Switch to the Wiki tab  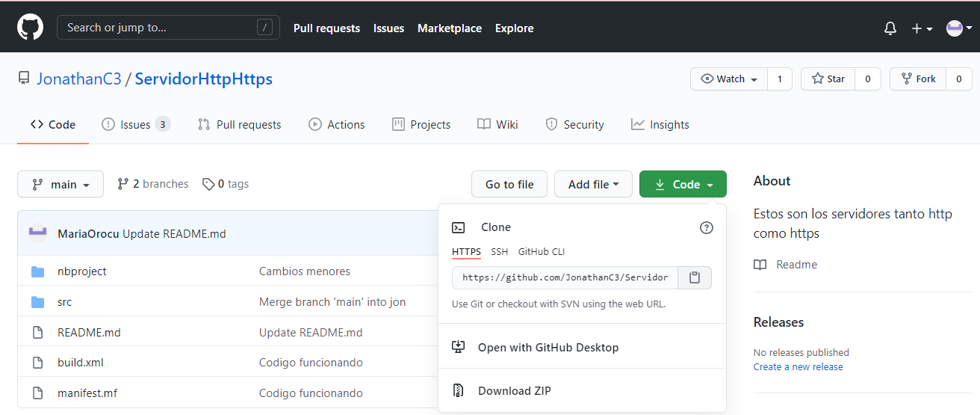[498, 125]
